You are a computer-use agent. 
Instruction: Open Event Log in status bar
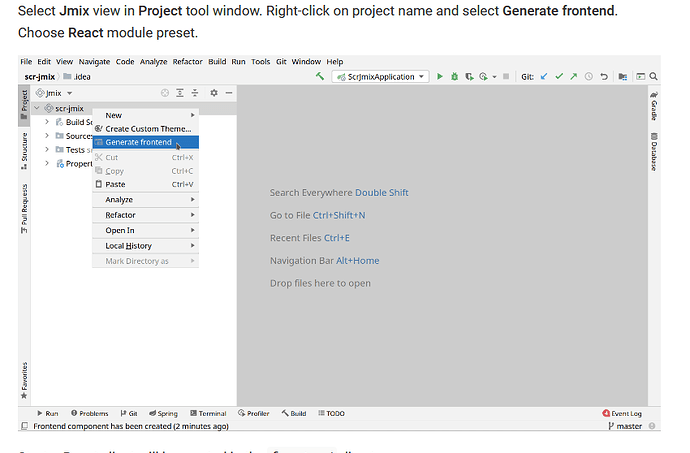(622, 413)
